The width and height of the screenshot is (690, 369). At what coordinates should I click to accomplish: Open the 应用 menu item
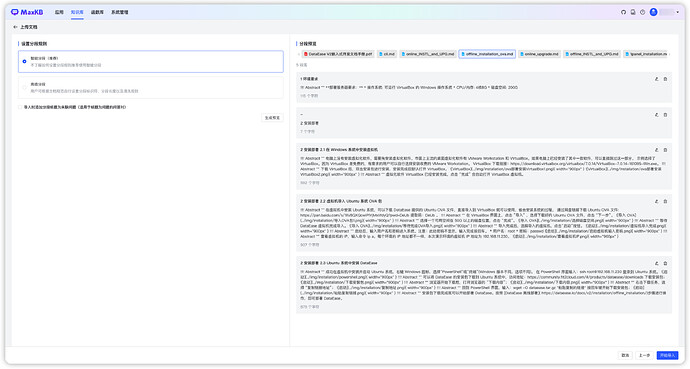click(59, 12)
